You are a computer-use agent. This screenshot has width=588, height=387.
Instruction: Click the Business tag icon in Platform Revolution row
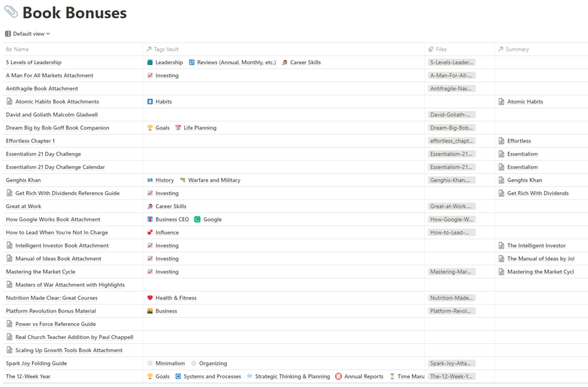(x=150, y=312)
